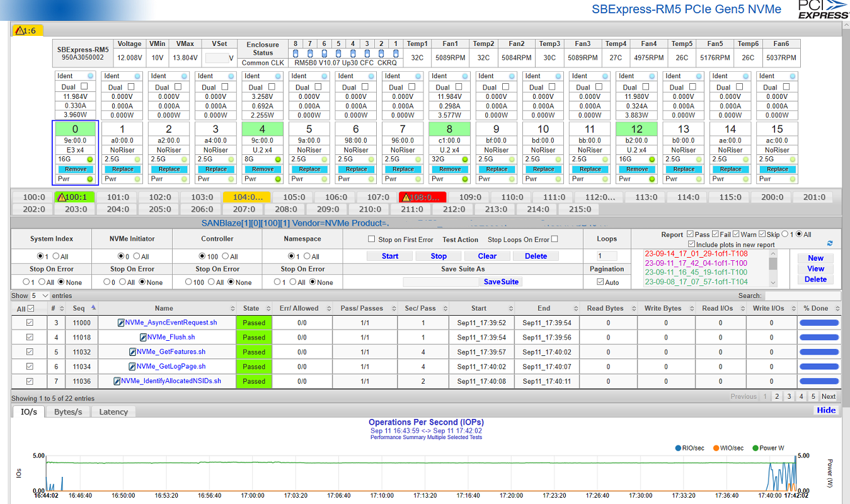The width and height of the screenshot is (850, 504).
Task: Open the Show entries dropdown
Action: 40,295
